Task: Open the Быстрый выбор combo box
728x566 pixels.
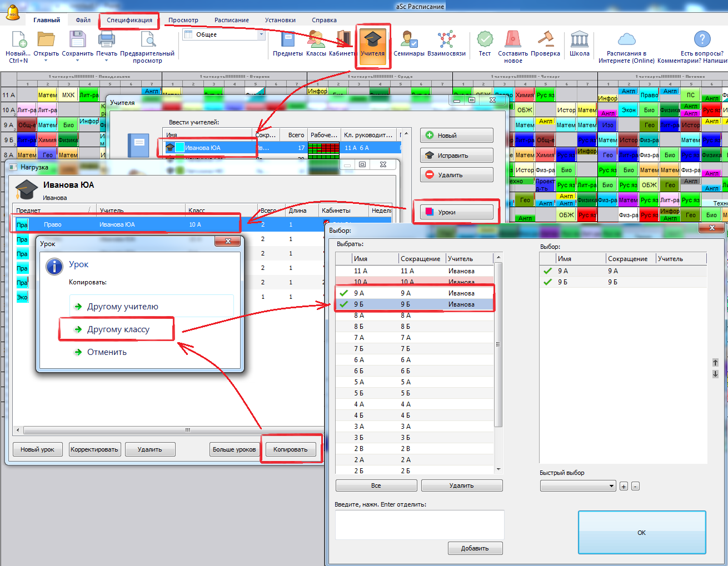Action: (577, 486)
